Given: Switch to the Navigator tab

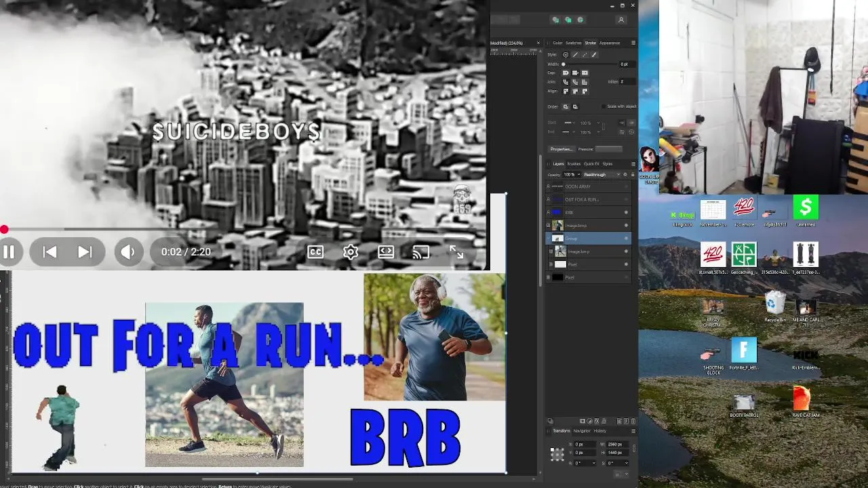Looking at the screenshot, I should pyautogui.click(x=582, y=431).
